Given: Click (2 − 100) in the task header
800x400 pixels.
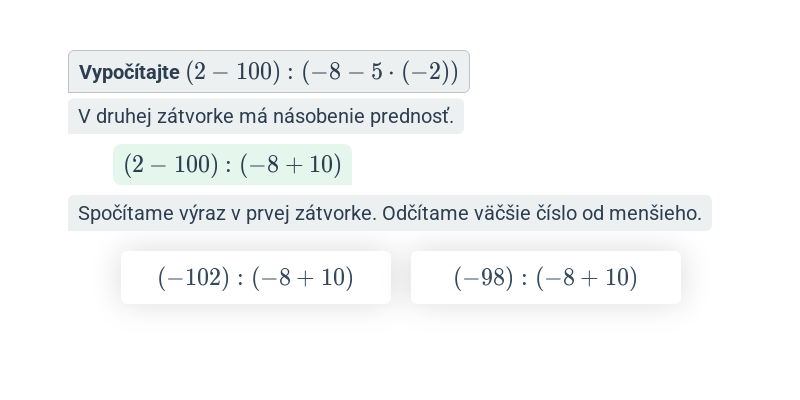Looking at the screenshot, I should 233,72.
